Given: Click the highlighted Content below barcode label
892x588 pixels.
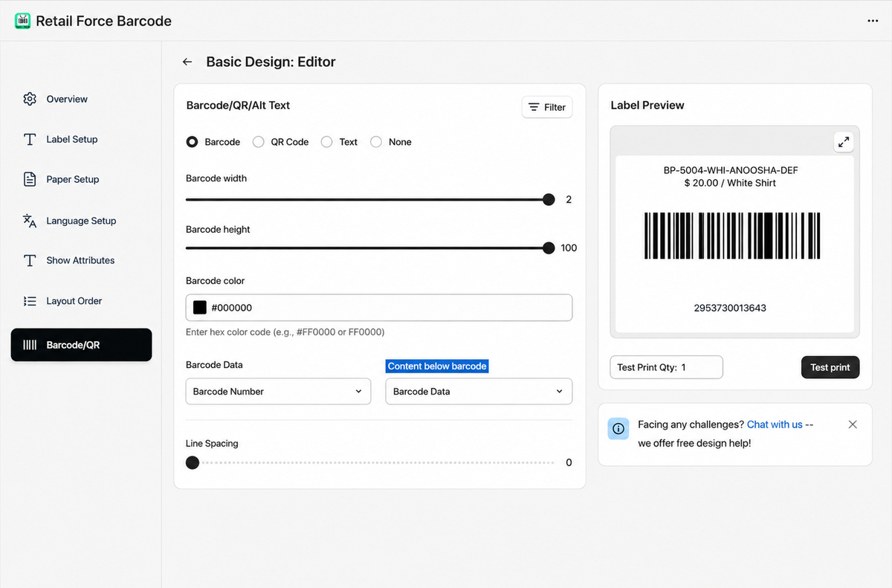Looking at the screenshot, I should (437, 366).
